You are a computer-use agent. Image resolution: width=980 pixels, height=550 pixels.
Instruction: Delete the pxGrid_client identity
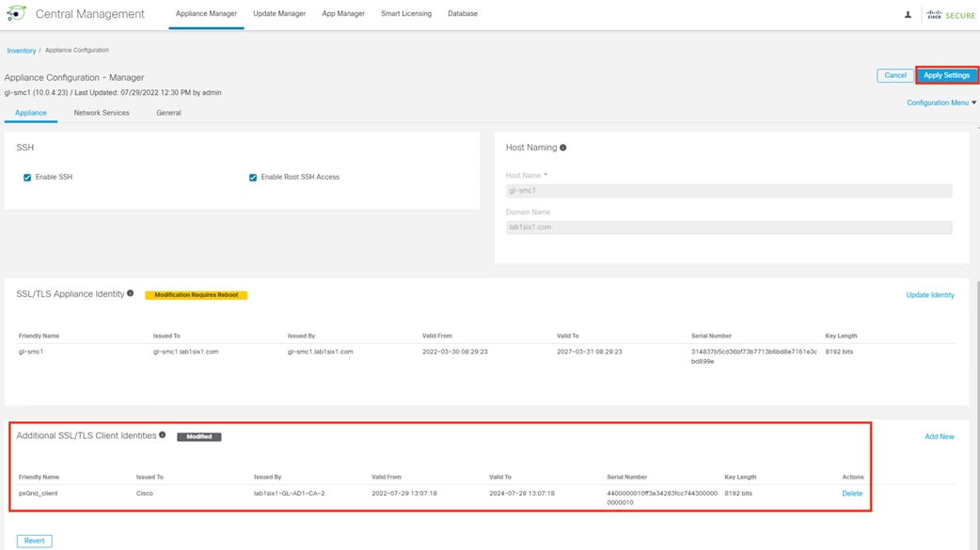point(852,494)
